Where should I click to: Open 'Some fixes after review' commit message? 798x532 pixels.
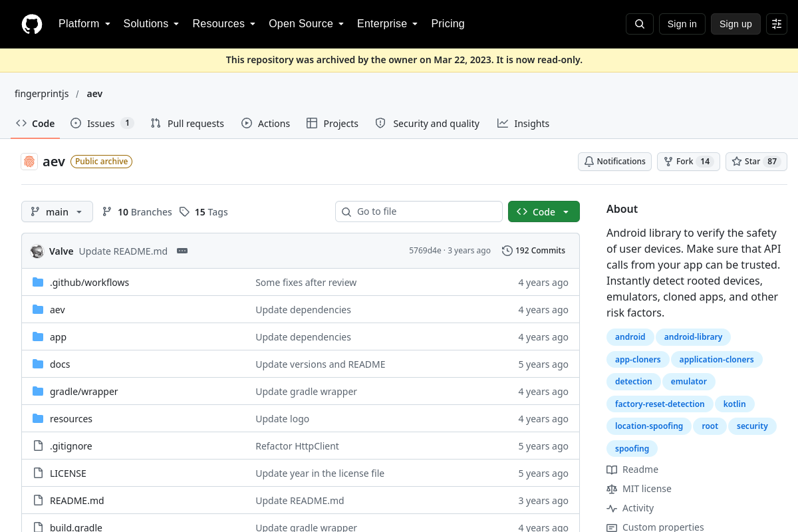(x=306, y=283)
